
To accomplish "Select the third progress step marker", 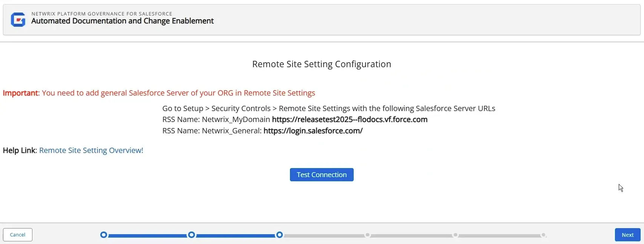I will (x=279, y=235).
